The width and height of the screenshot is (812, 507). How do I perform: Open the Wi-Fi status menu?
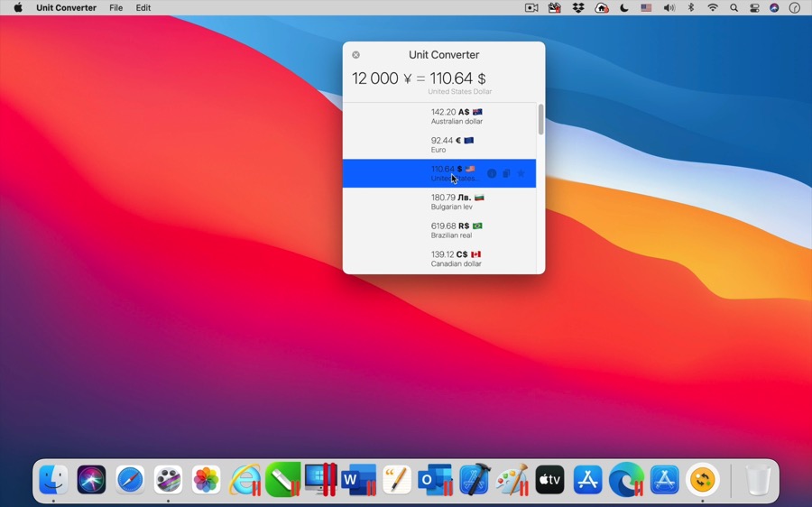tap(713, 8)
